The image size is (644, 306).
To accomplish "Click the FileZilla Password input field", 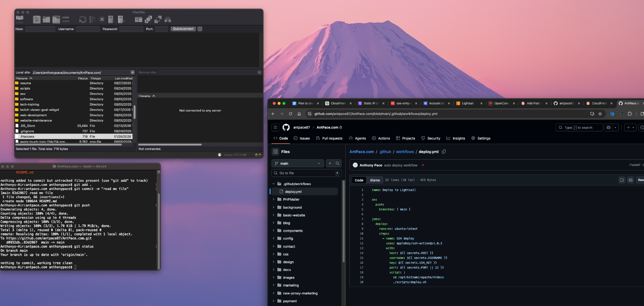I will (x=131, y=29).
